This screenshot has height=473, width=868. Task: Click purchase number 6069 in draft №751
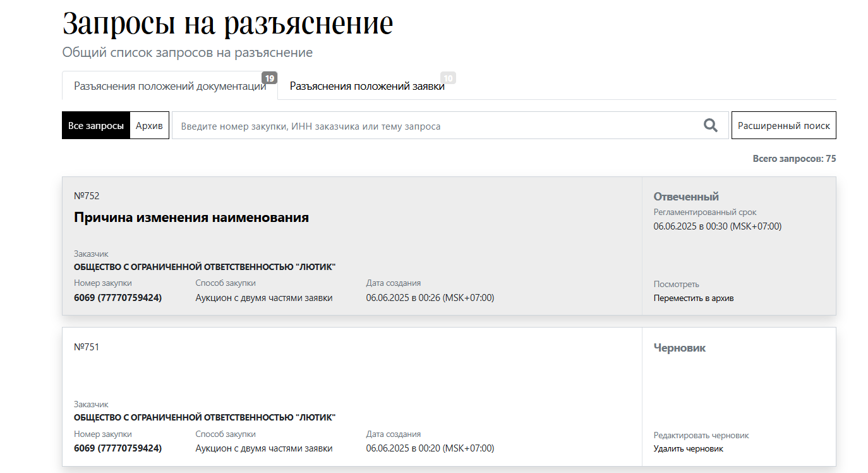(x=118, y=448)
